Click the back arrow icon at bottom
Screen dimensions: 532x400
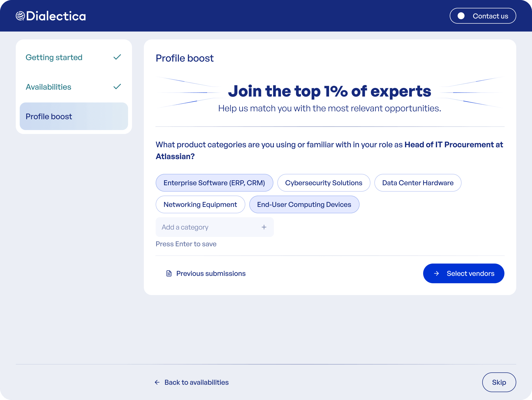(x=157, y=382)
